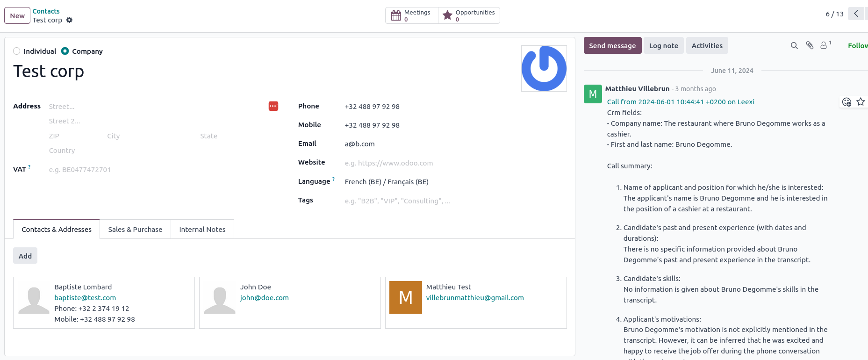Select the Company radio option
868x360 pixels.
(x=65, y=51)
